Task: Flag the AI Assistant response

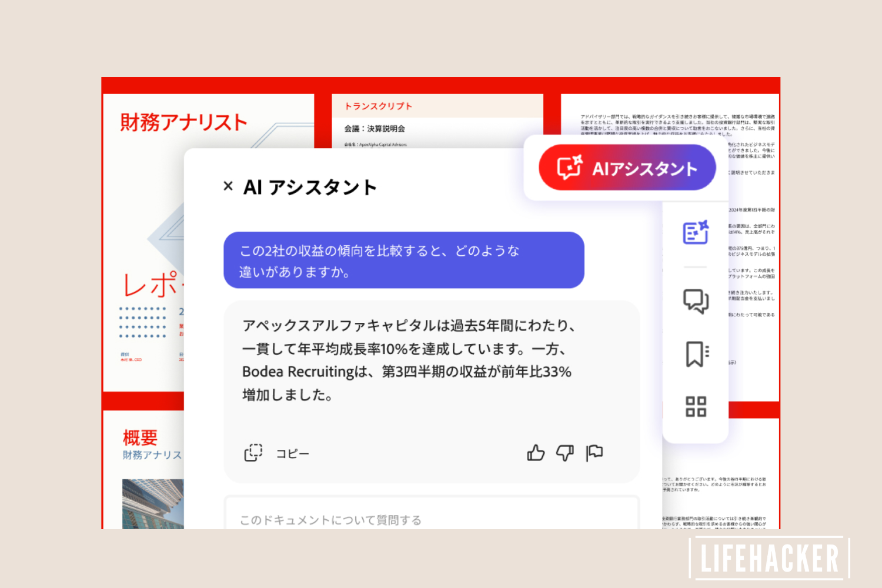Action: click(x=594, y=453)
